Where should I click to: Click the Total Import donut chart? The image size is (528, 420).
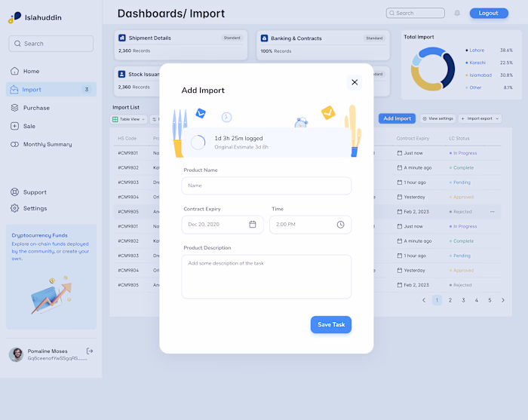(x=433, y=69)
